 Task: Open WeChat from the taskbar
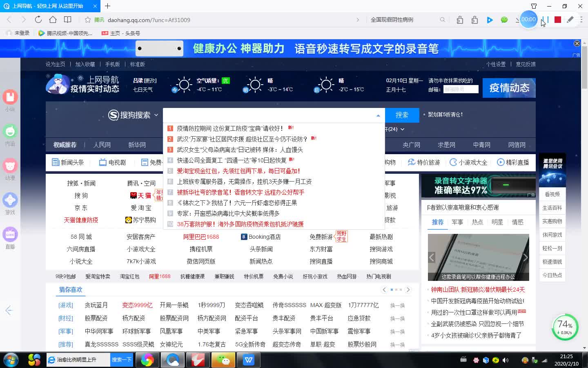tap(223, 360)
